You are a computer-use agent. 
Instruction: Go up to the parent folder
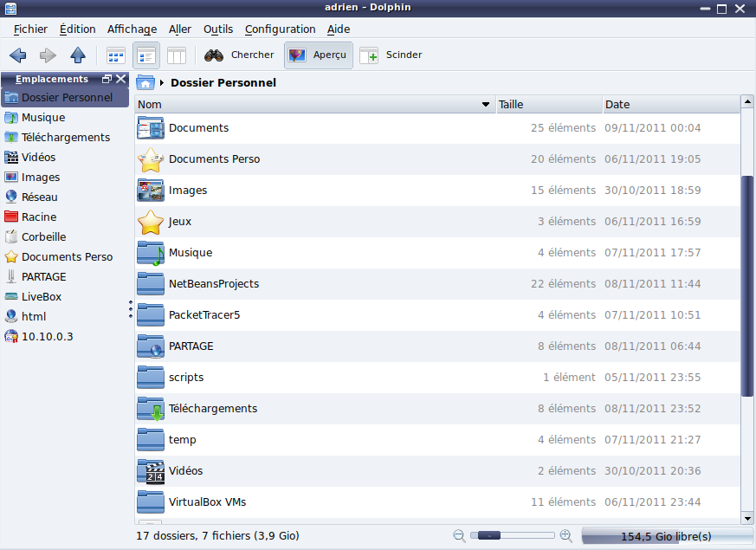pyautogui.click(x=78, y=55)
